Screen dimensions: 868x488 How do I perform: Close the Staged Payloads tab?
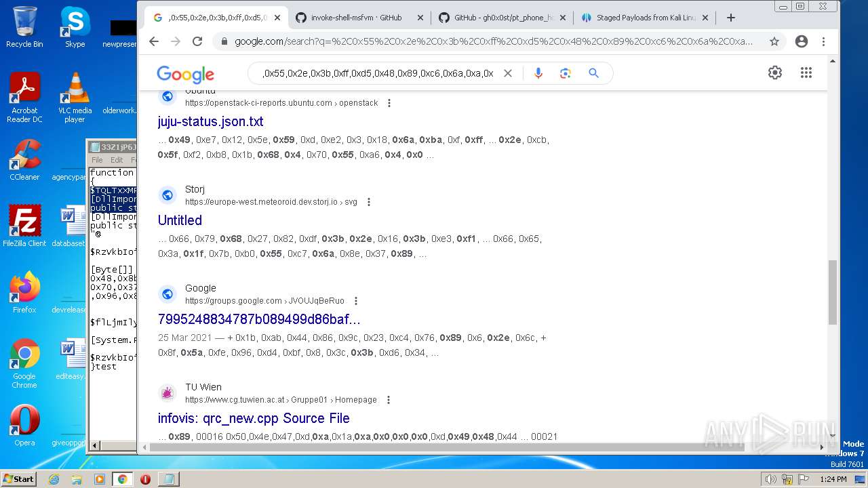[705, 18]
